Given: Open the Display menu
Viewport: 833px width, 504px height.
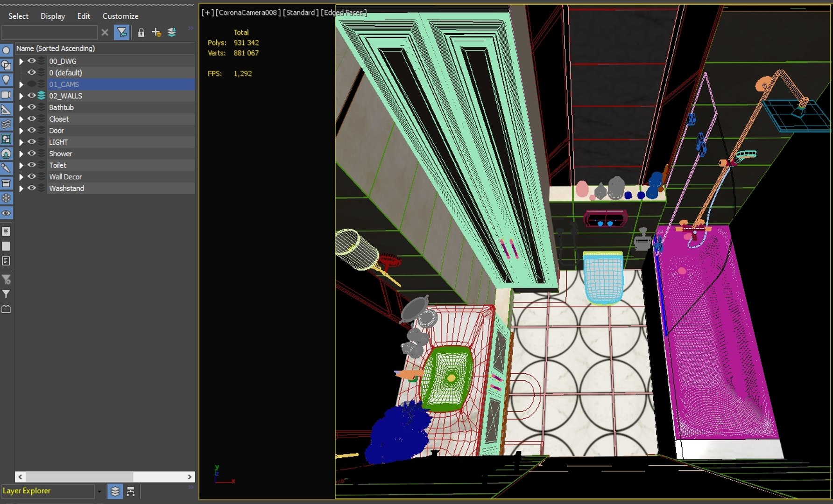Looking at the screenshot, I should pos(53,16).
